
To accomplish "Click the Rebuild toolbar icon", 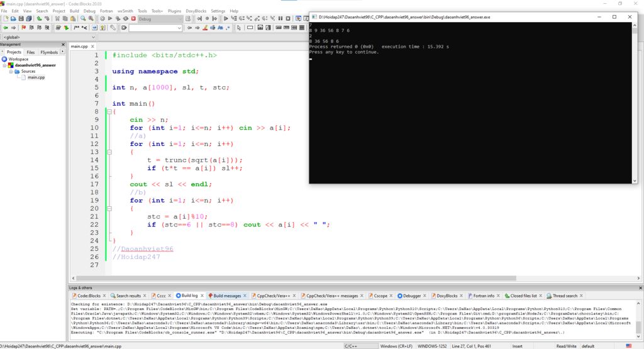I will pos(126,18).
